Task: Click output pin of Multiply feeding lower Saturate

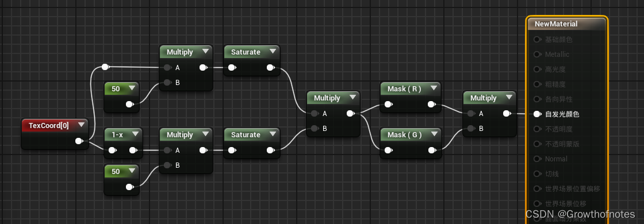Action: [204, 150]
